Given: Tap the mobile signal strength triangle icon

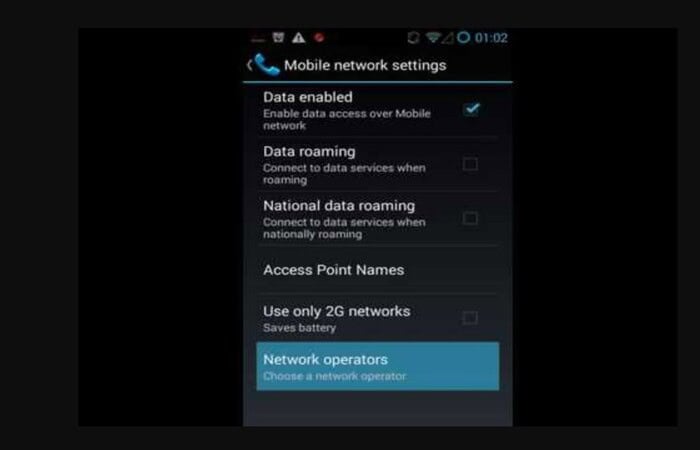Looking at the screenshot, I should click(x=448, y=38).
